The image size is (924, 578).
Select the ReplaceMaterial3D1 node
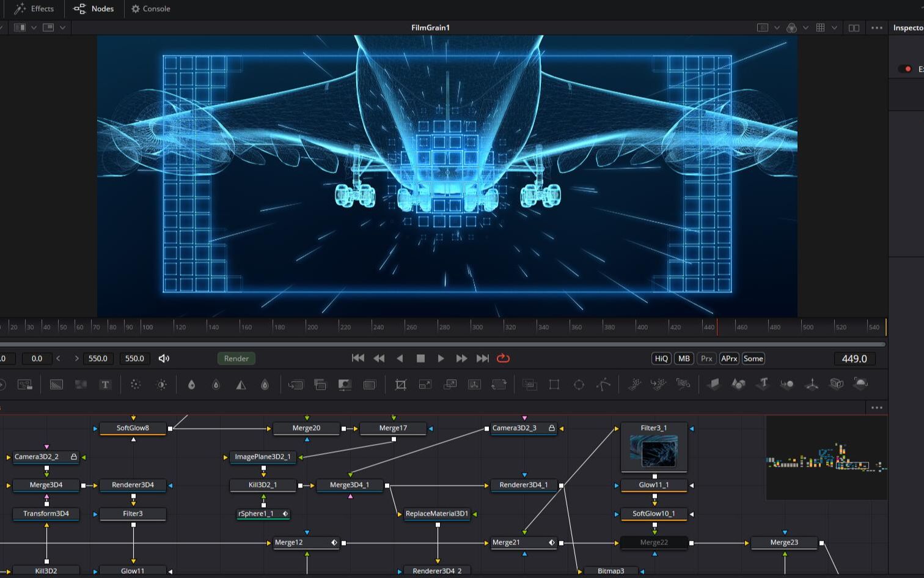(437, 514)
